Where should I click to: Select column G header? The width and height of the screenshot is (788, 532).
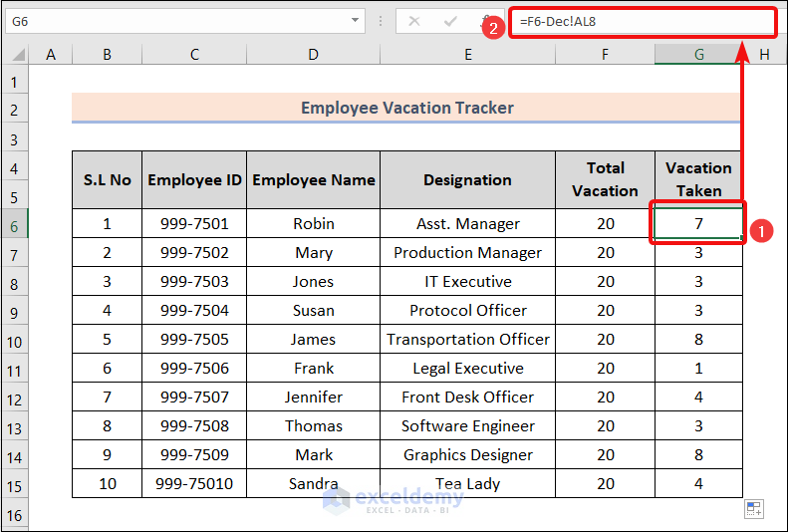point(698,55)
